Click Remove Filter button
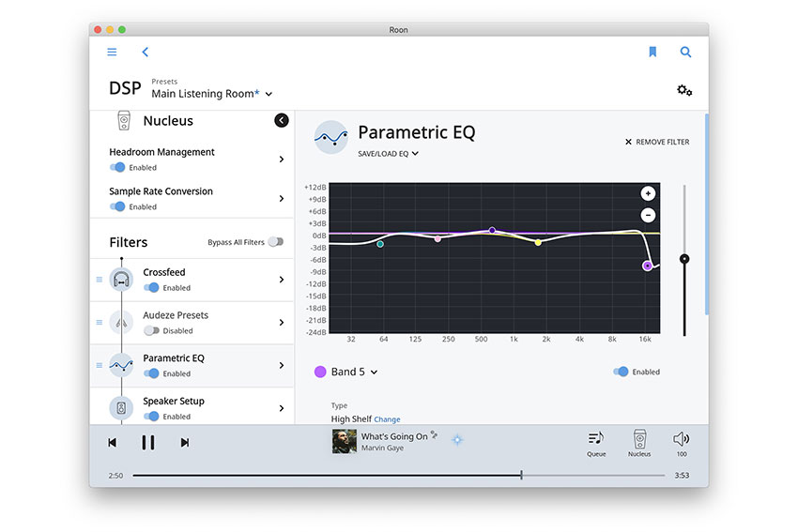The height and width of the screenshot is (532, 798). [x=657, y=142]
